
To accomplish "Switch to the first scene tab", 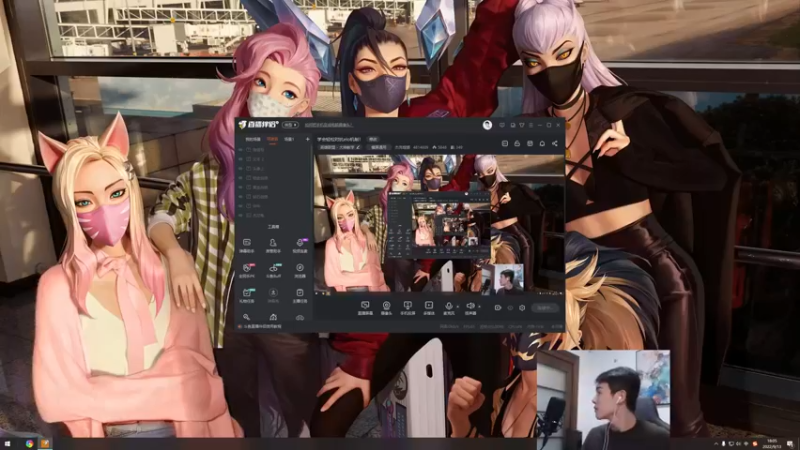I will coord(253,139).
